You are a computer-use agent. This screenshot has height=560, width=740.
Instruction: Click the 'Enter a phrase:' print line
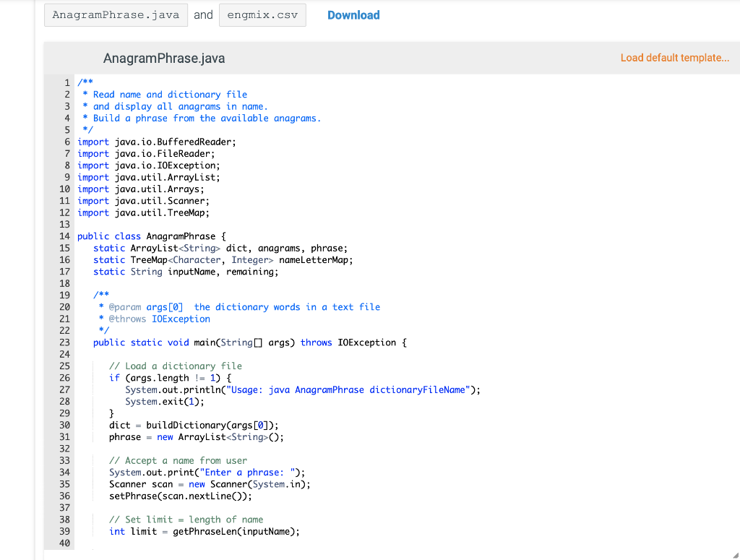click(207, 473)
